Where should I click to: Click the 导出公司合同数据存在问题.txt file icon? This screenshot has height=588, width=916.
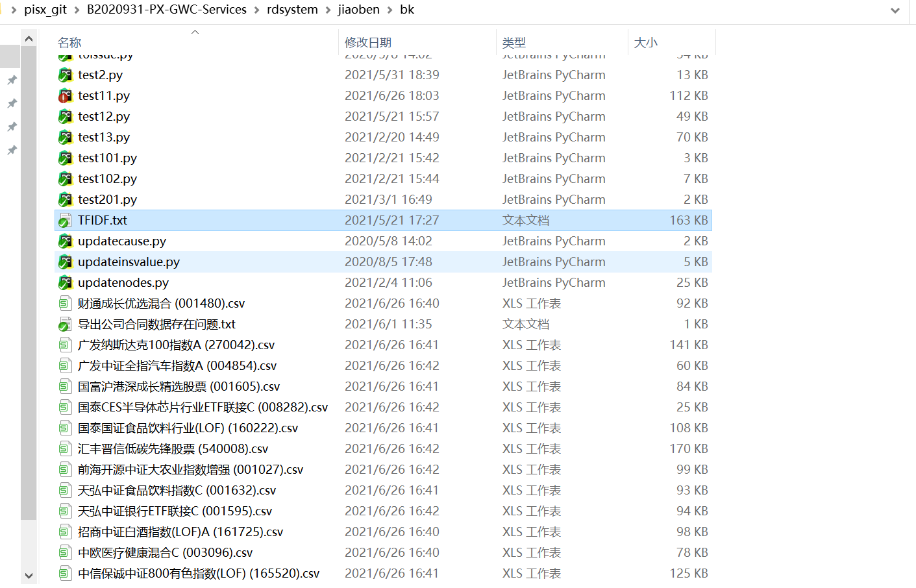tap(65, 324)
